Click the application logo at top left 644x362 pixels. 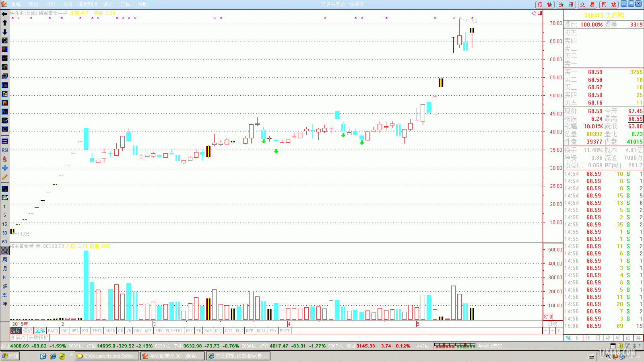point(4,4)
